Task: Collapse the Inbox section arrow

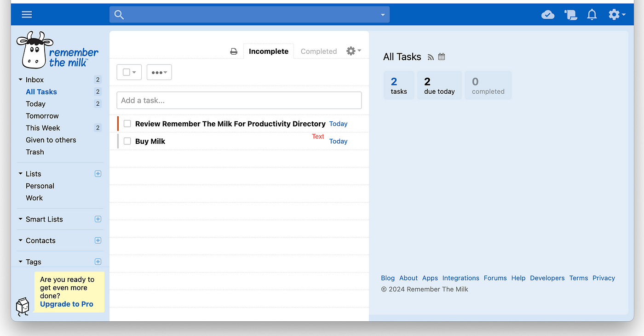Action: pos(20,80)
